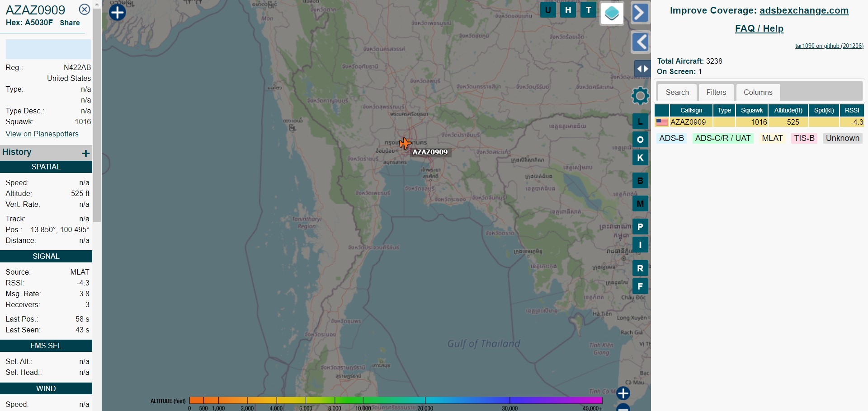Screen dimensions: 868x411
Task: Expand the History section plus icon
Action: click(x=85, y=153)
